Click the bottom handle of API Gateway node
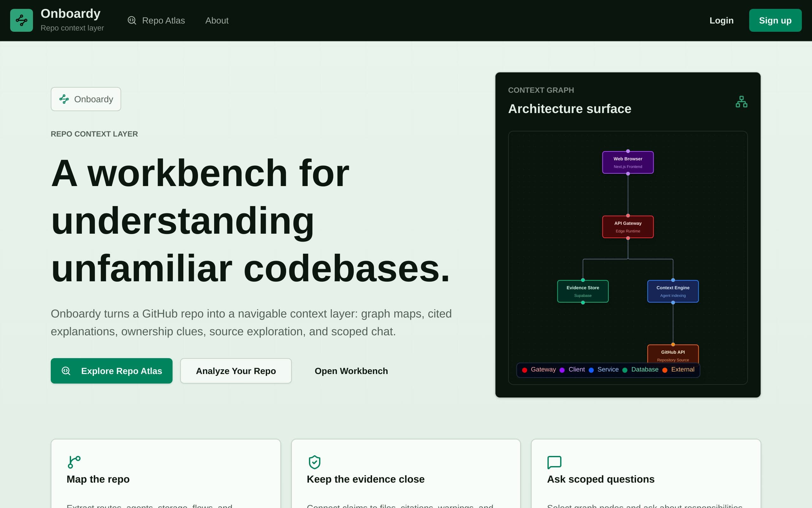 click(628, 238)
